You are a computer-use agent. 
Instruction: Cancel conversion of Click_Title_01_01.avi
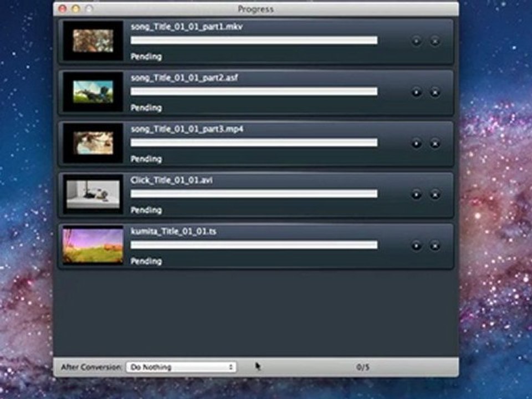tap(434, 195)
